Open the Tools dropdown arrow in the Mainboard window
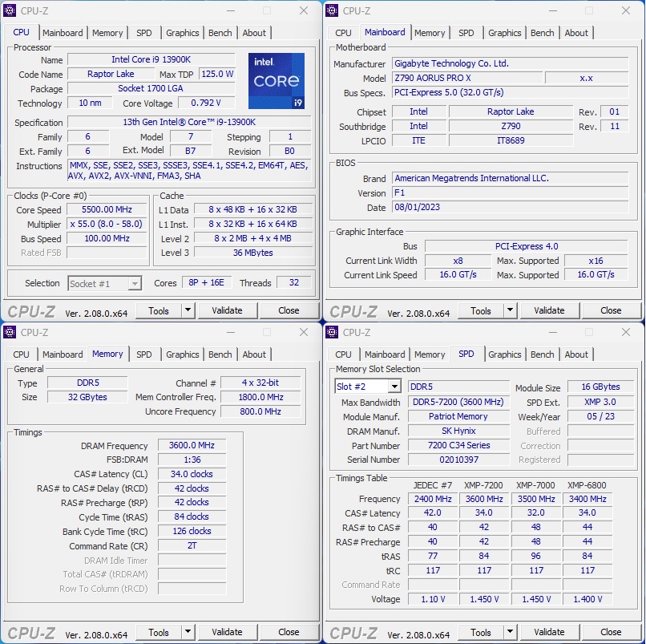Image resolution: width=646 pixels, height=644 pixels. pyautogui.click(x=510, y=310)
